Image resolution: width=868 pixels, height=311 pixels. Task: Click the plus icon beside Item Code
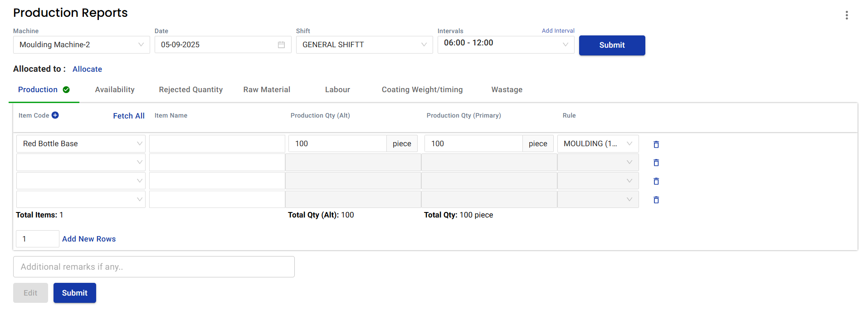[x=55, y=115]
